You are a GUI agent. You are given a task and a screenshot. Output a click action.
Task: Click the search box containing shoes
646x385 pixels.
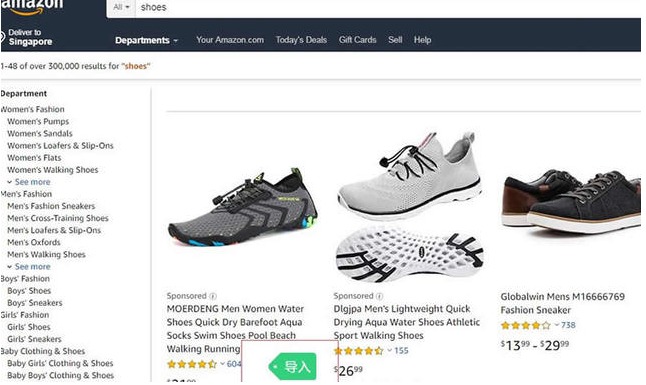coord(387,7)
